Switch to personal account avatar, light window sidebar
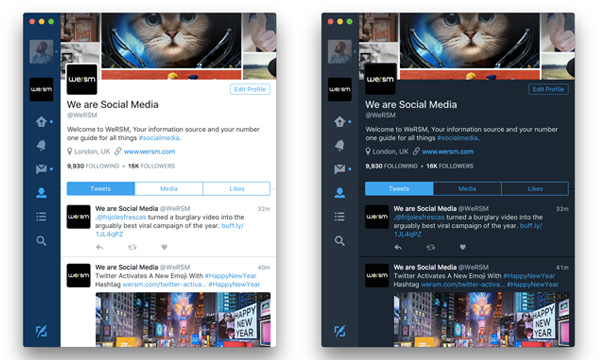Screen dimensions: 600x360 41,52
